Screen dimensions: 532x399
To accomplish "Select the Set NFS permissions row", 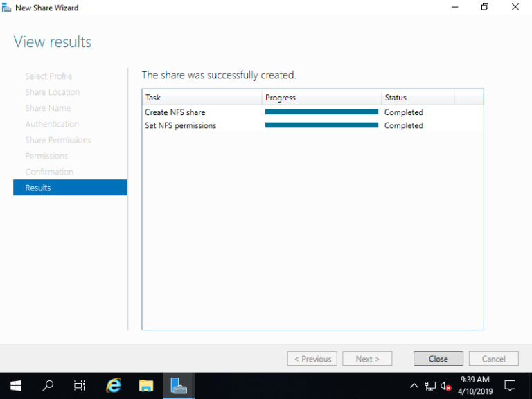I will (x=181, y=125).
